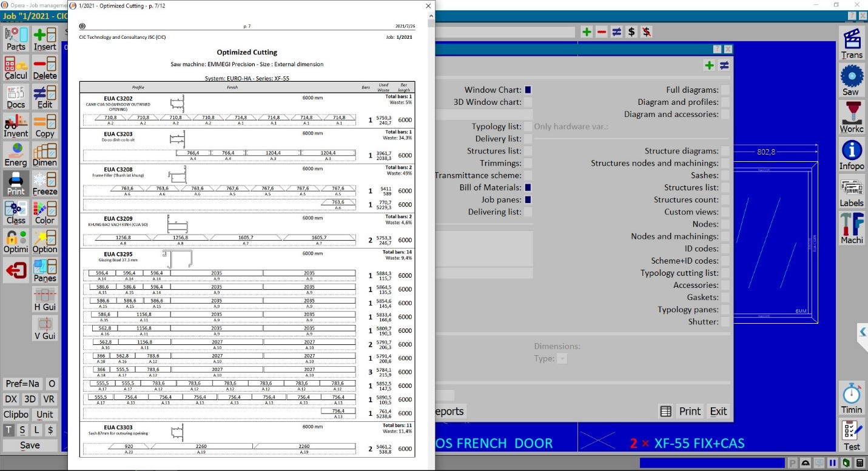
Task: Open the Calcul calculator icon
Action: click(16, 68)
